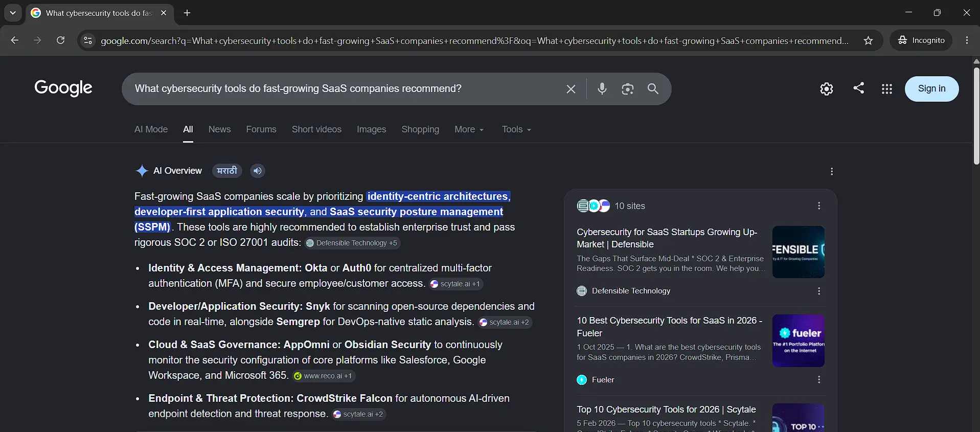Share the search results
Image resolution: width=980 pixels, height=432 pixels.
pos(859,88)
